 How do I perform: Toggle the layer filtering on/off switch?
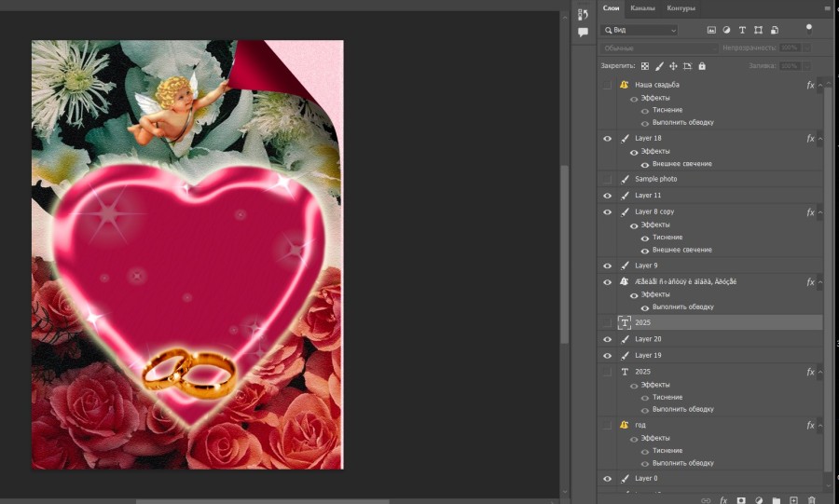(x=808, y=28)
